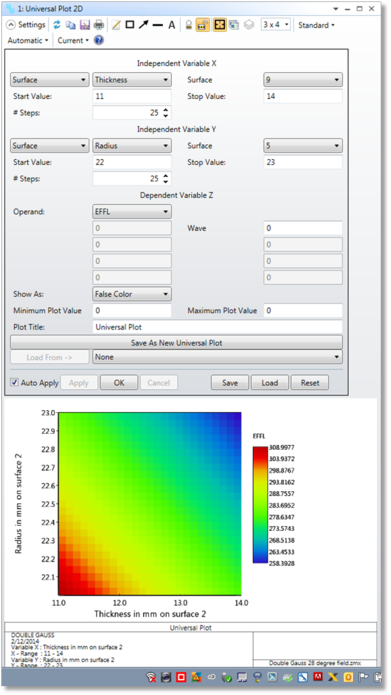Click the save image icon
This screenshot has width=391, height=695.
pos(85,25)
